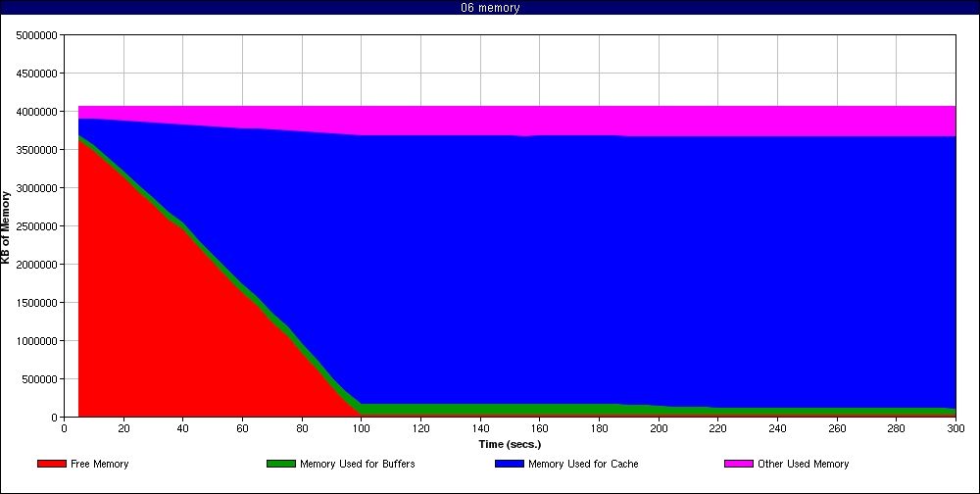Click the green buffers band near 140 seconds

click(x=480, y=409)
